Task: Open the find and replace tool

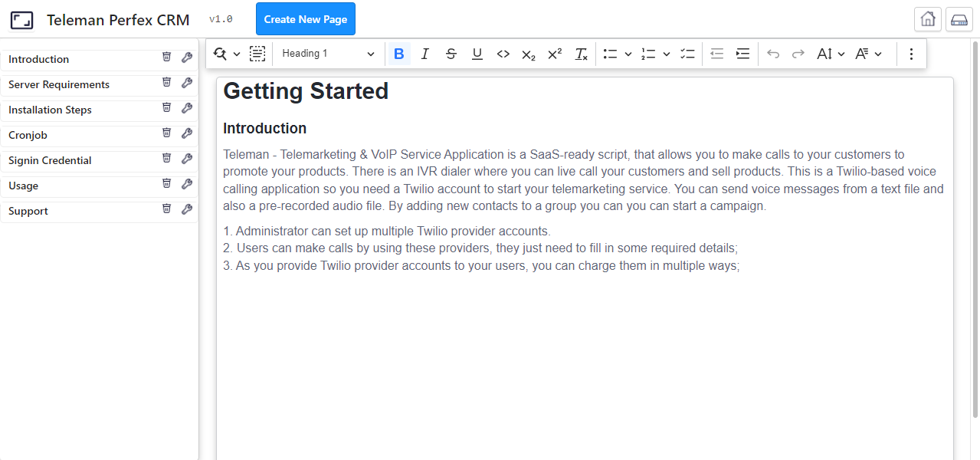Action: click(221, 54)
